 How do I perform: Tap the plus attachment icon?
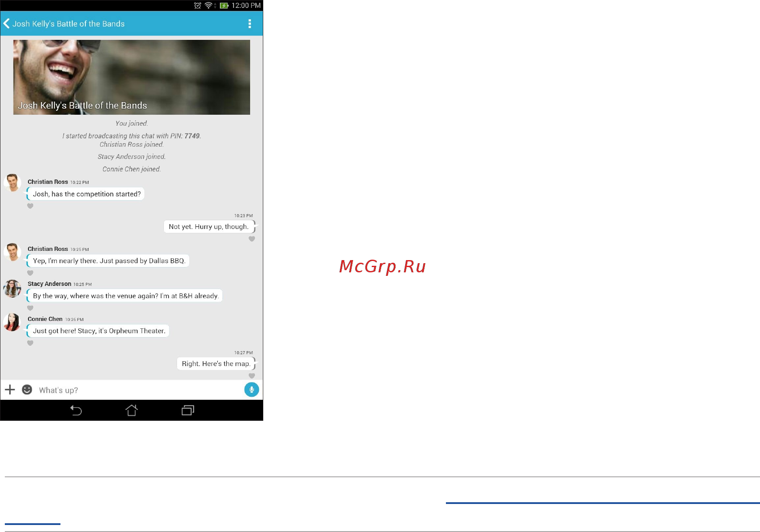[x=10, y=390]
